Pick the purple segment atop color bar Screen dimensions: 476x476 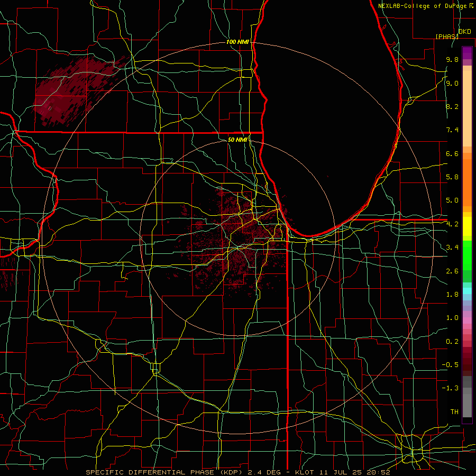467,53
